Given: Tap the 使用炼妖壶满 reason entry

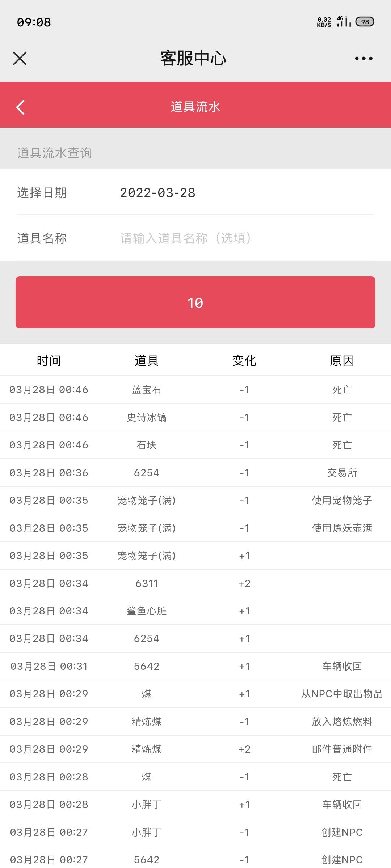Looking at the screenshot, I should click(x=342, y=528).
